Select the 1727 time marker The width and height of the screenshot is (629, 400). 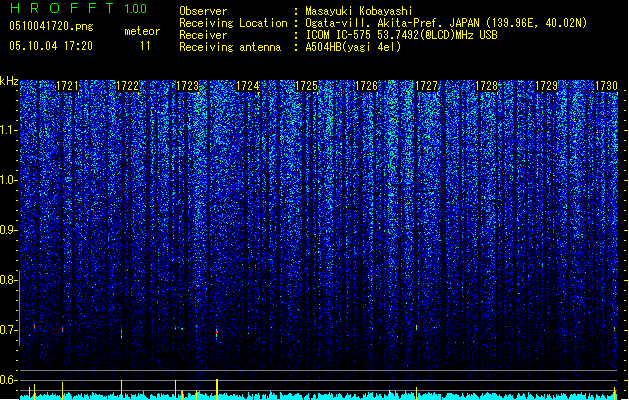coord(426,86)
